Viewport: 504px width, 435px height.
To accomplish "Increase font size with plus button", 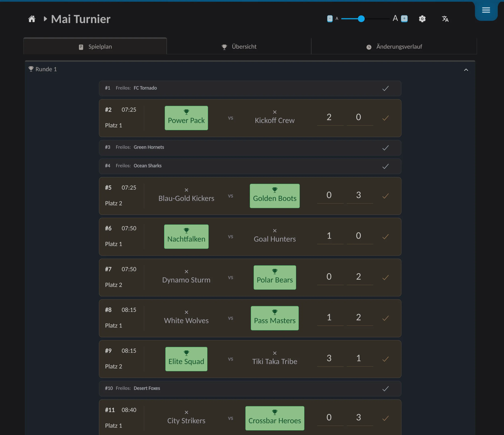I will click(404, 19).
